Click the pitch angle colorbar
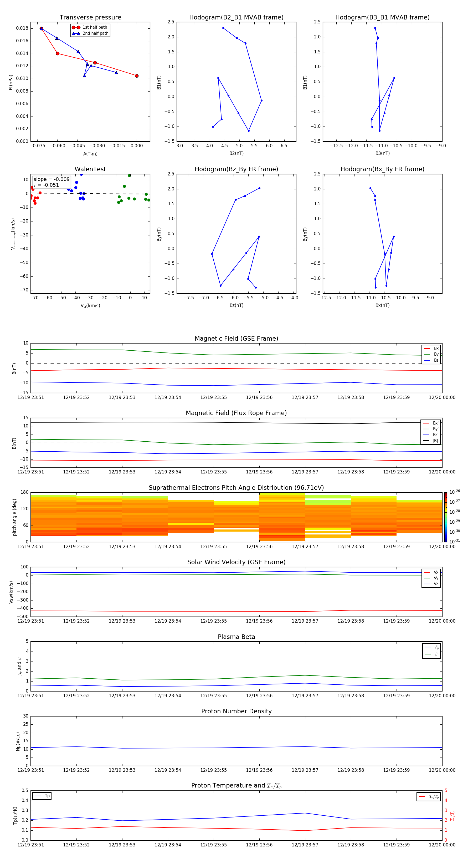 point(446,517)
